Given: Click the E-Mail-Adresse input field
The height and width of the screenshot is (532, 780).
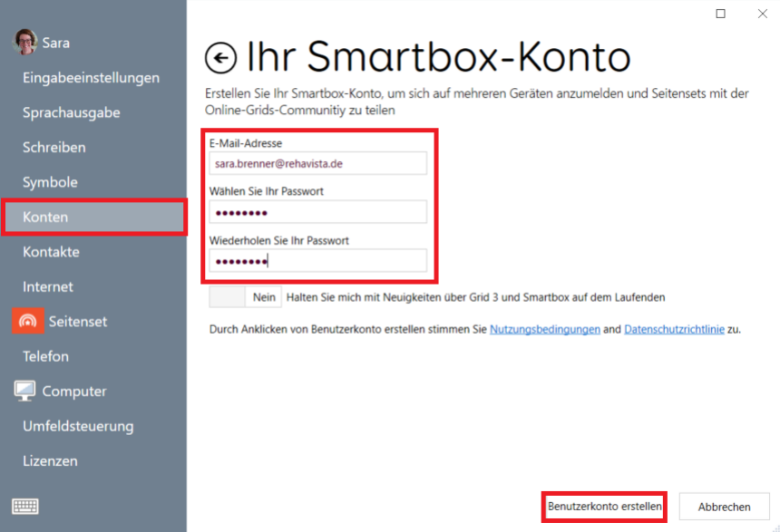Looking at the screenshot, I should [x=317, y=163].
